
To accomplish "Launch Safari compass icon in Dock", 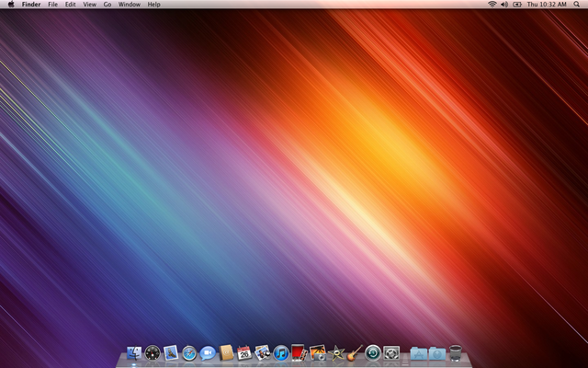I will [x=189, y=353].
